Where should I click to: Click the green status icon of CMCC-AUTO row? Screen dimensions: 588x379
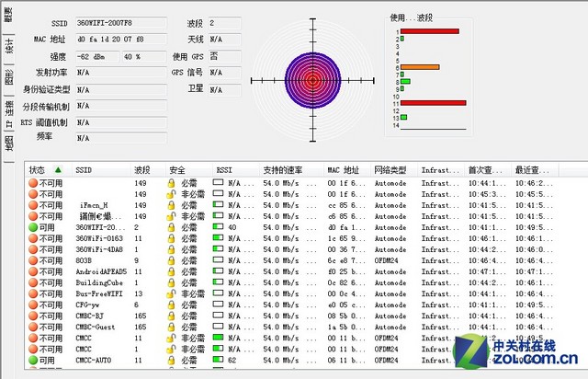tap(33, 361)
